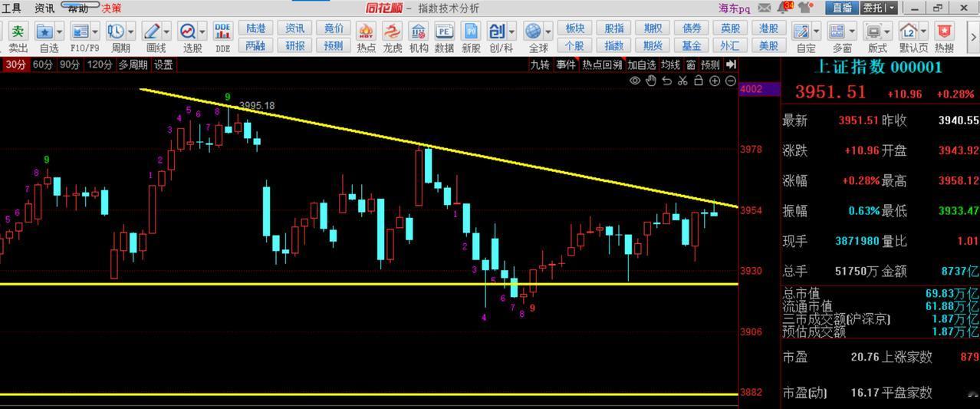Open the 龙虎 dragon-tiger list icon
Viewport: 980px width, 409px height.
point(392,31)
